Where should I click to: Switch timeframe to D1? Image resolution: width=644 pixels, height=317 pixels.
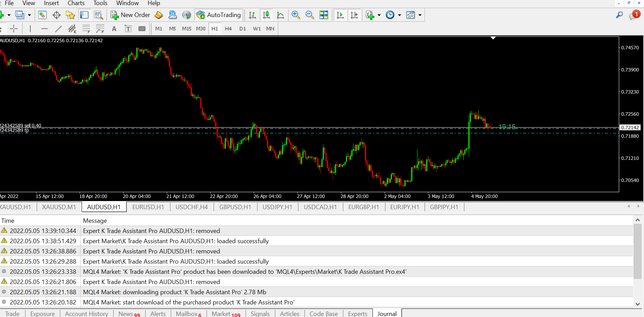(x=243, y=29)
